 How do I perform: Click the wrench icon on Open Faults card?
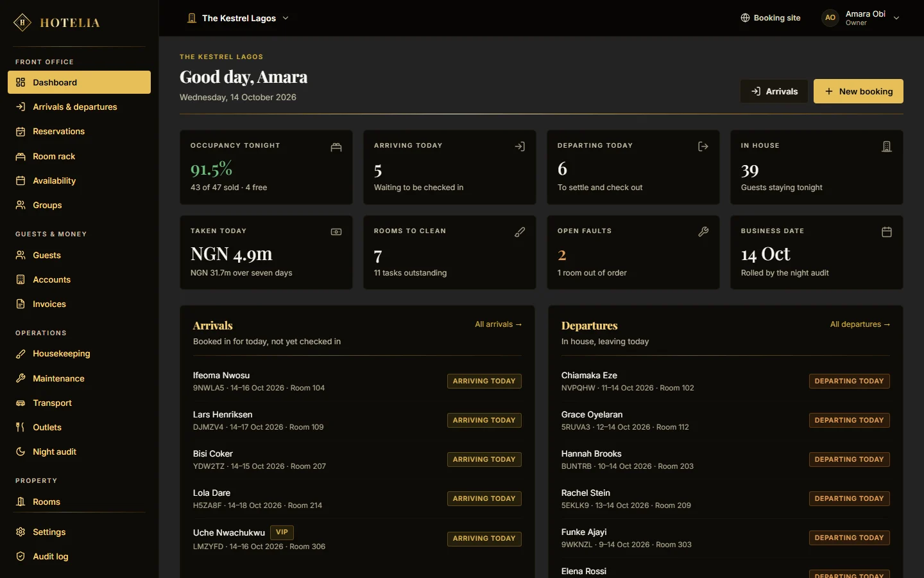click(703, 232)
